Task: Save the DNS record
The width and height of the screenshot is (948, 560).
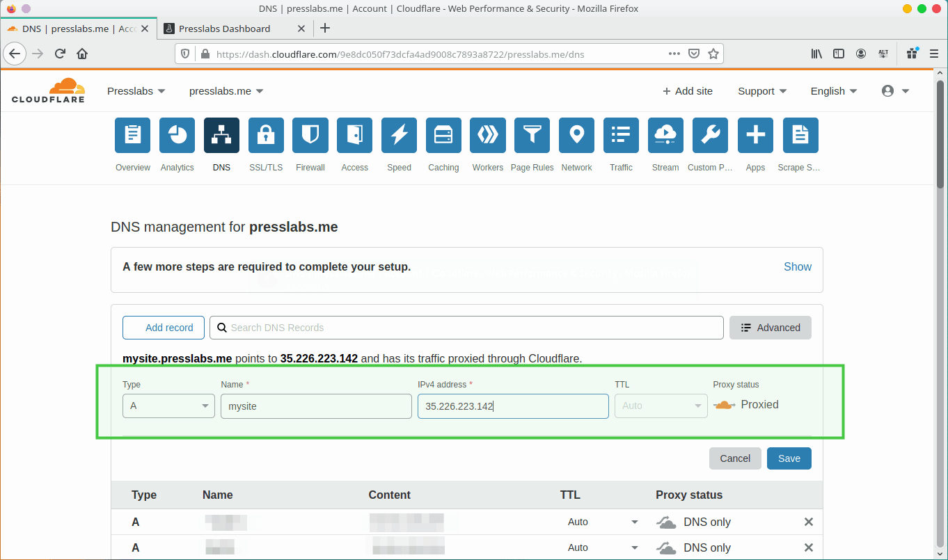Action: click(x=789, y=458)
